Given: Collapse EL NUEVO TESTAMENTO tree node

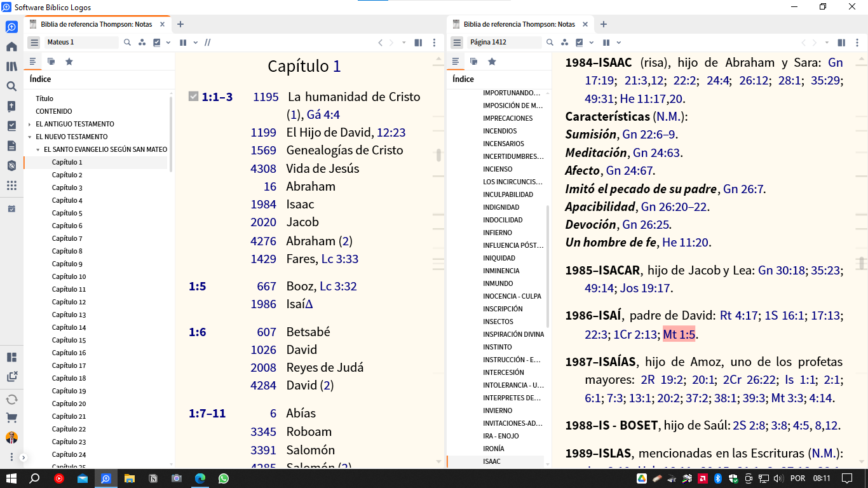Looking at the screenshot, I should point(29,137).
